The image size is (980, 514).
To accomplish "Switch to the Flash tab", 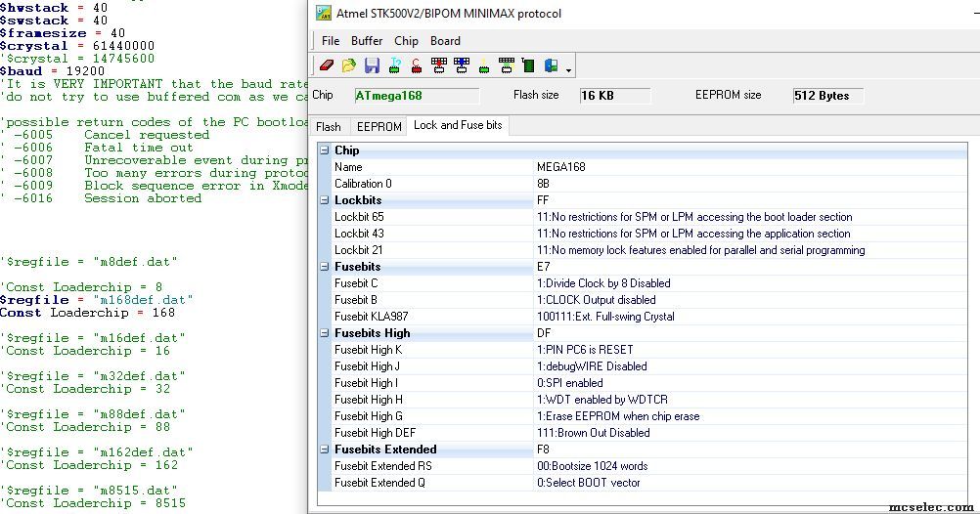I will (328, 127).
